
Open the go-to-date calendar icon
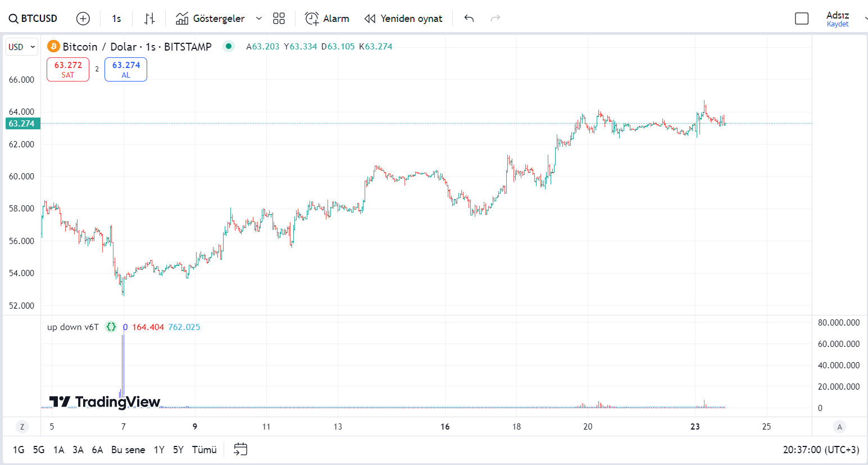point(240,449)
